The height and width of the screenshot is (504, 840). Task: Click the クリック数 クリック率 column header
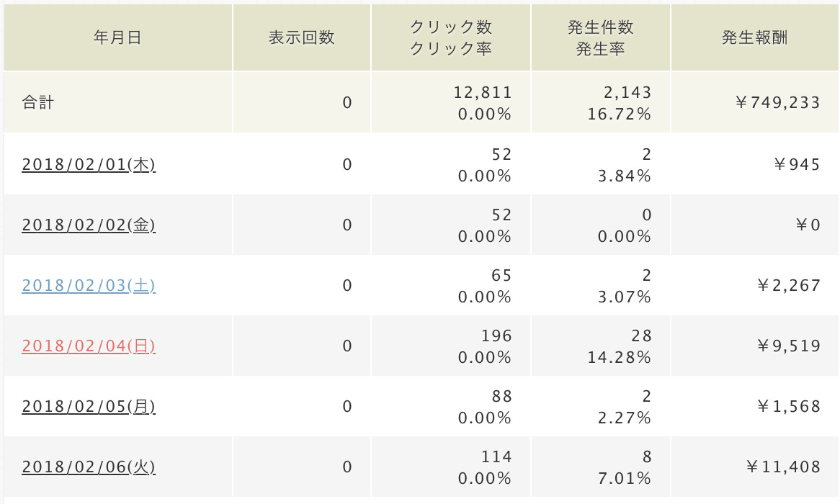[450, 37]
